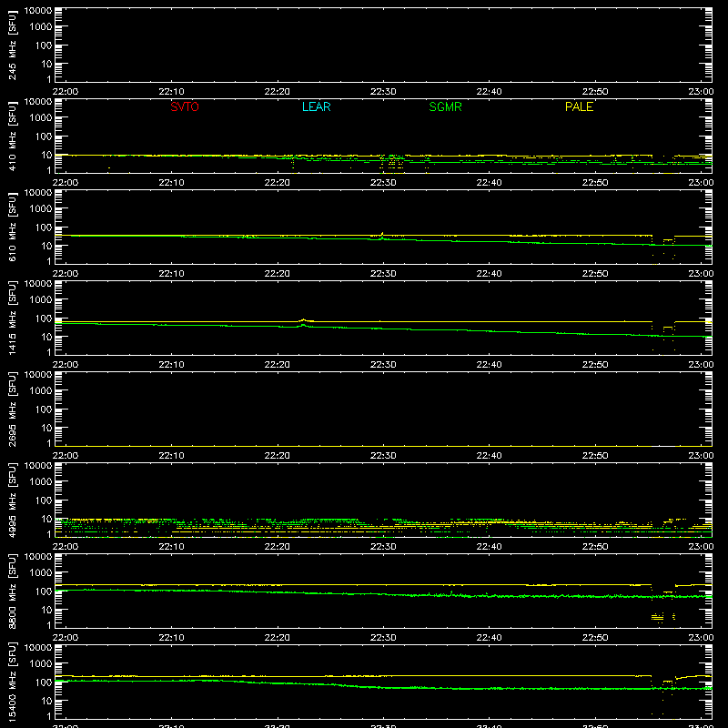Click the yellow PALE station label
The image size is (728, 728).
coord(579,106)
